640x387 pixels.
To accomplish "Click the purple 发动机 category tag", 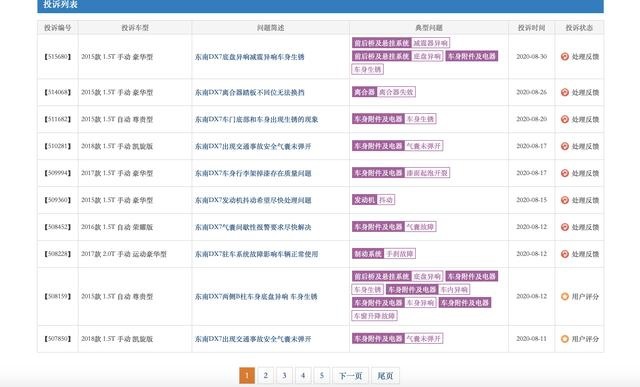I will click(x=364, y=200).
